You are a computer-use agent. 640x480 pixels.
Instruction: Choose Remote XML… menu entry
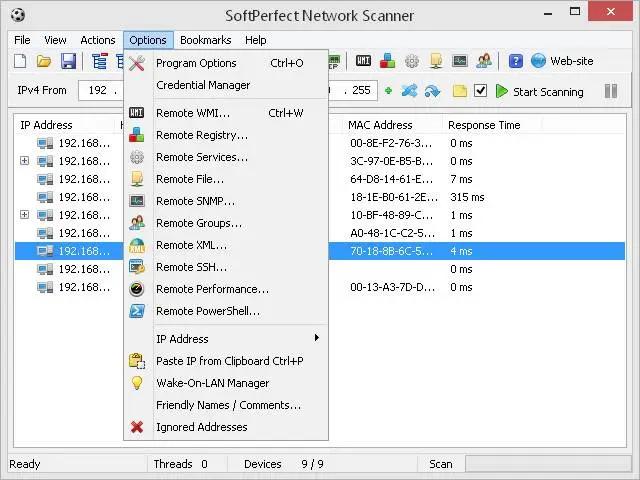(226, 245)
